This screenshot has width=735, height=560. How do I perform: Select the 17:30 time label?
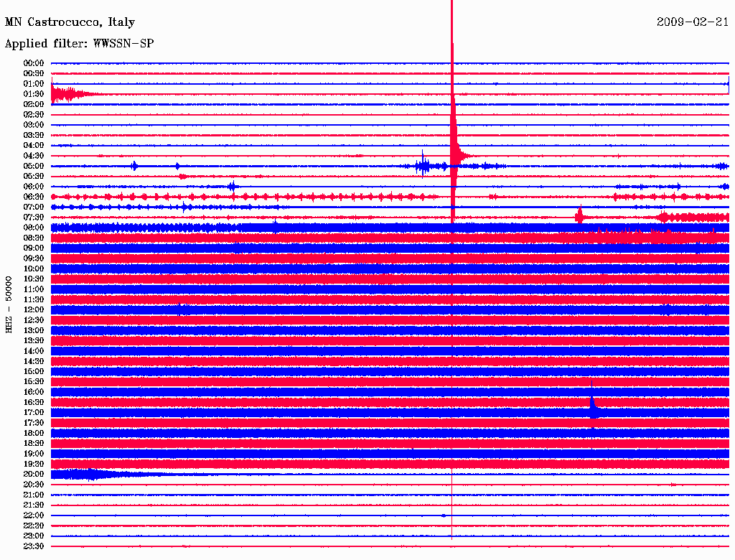34,423
